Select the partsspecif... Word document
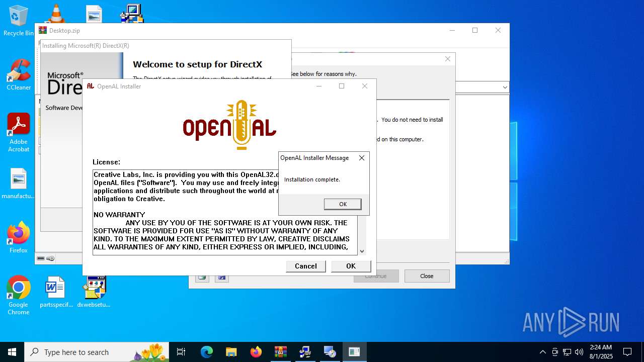 56,292
